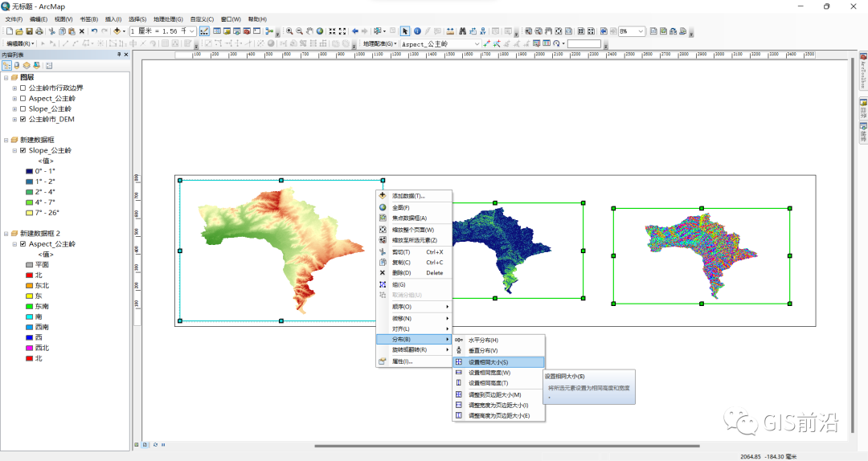Click the Delete X toolbar icon
Screen dimensions: 868x461
click(x=82, y=31)
